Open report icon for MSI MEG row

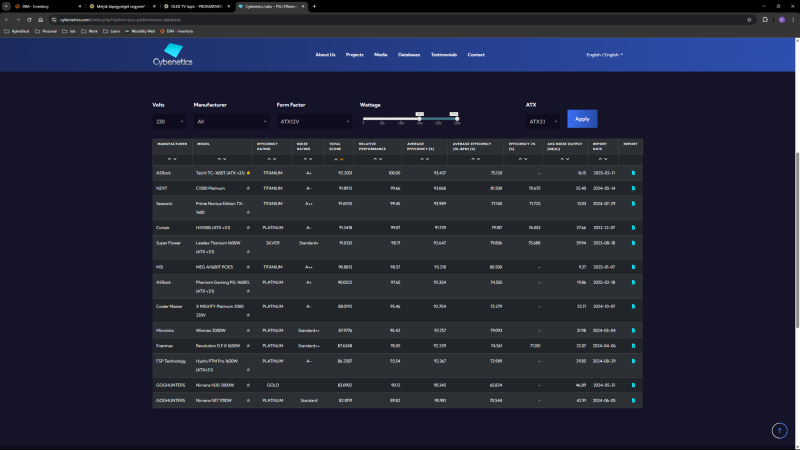pyautogui.click(x=633, y=267)
